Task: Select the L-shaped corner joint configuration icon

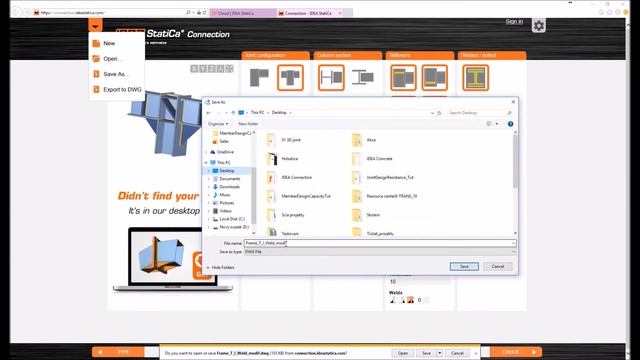Action: click(x=259, y=78)
